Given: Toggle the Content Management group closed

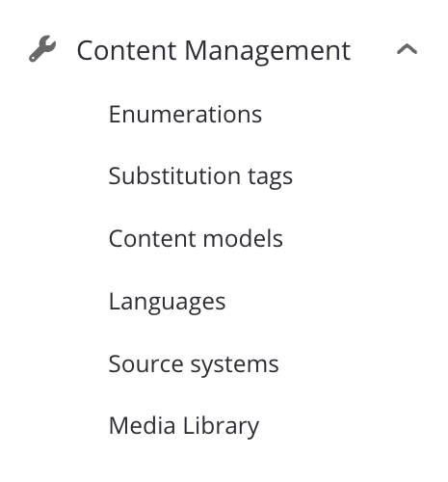Looking at the screenshot, I should (x=407, y=49).
